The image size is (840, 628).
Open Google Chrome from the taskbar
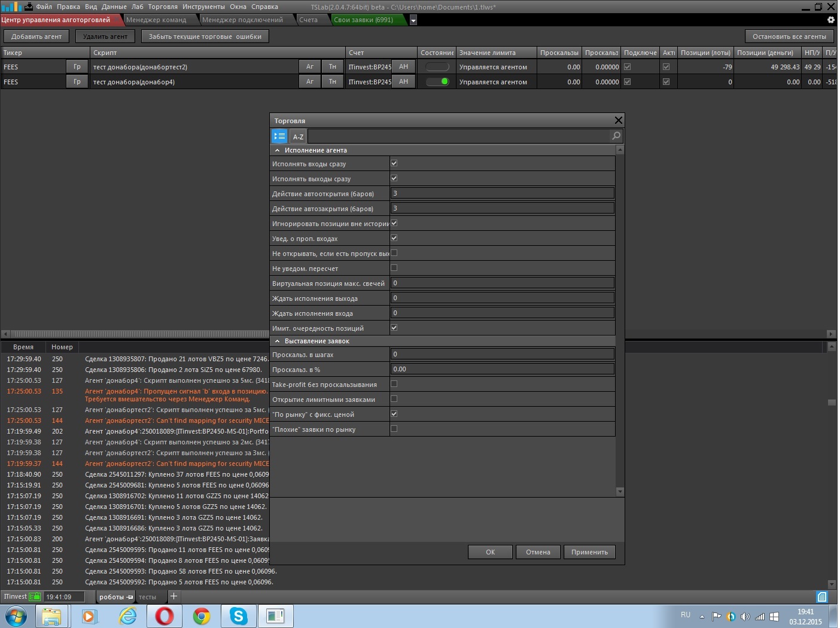click(202, 616)
